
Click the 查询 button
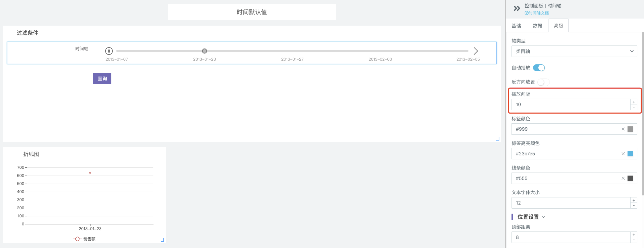click(x=102, y=78)
